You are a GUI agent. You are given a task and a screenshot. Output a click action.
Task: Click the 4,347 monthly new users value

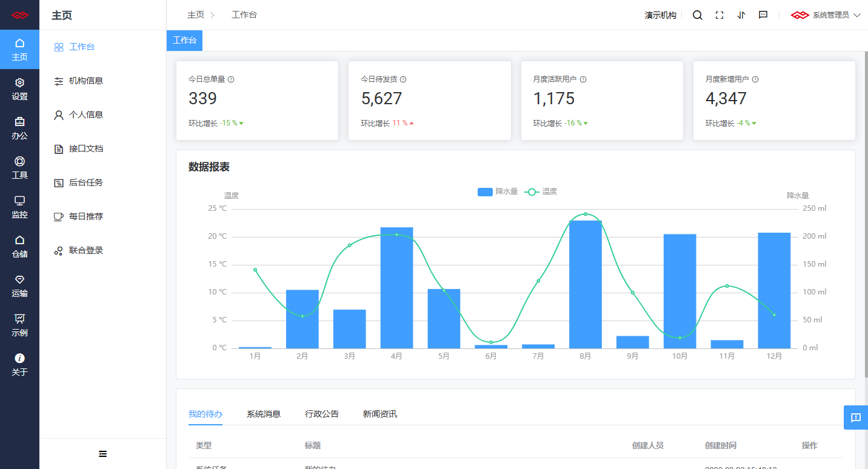726,99
